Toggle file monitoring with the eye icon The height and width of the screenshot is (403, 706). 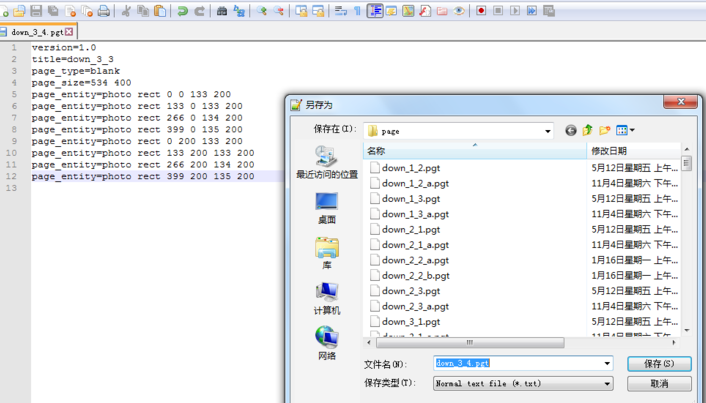459,11
